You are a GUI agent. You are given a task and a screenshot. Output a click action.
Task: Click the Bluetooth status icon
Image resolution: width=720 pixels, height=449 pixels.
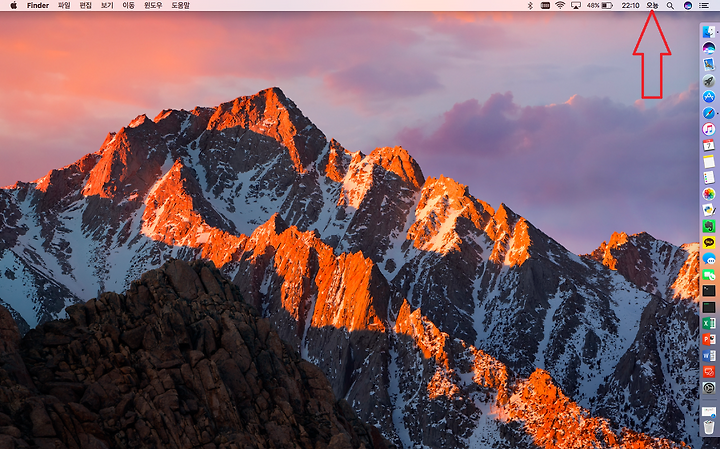click(530, 6)
